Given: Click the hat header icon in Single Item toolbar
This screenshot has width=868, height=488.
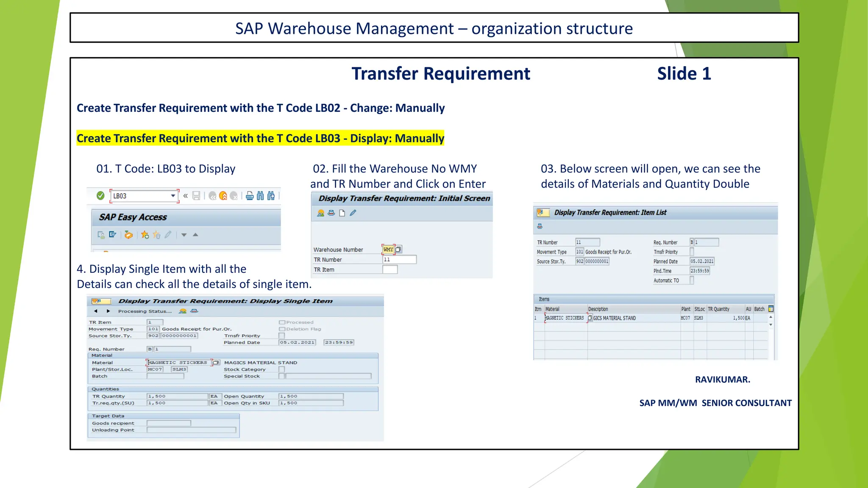Looking at the screenshot, I should [194, 311].
